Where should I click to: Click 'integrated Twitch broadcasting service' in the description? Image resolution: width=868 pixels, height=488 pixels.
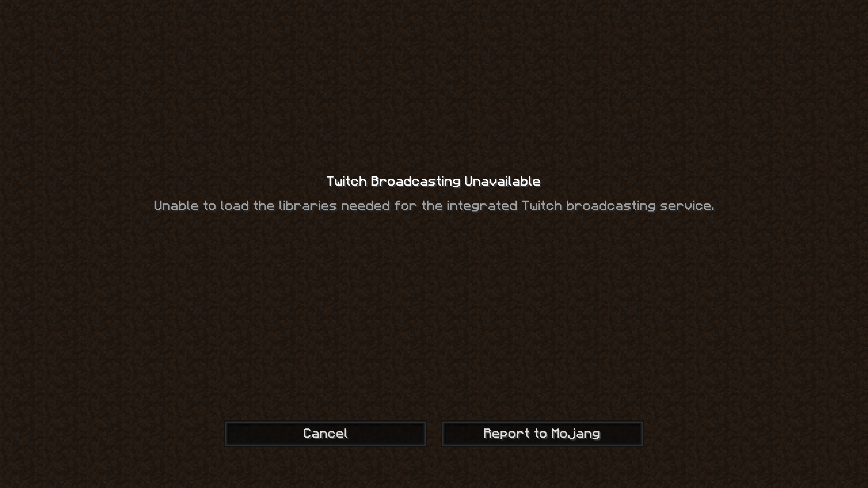pos(580,206)
